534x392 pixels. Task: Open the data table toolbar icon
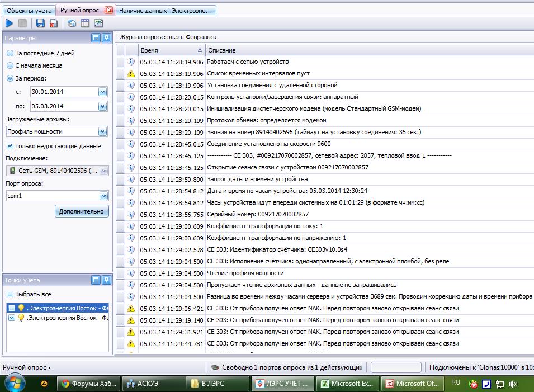click(85, 23)
